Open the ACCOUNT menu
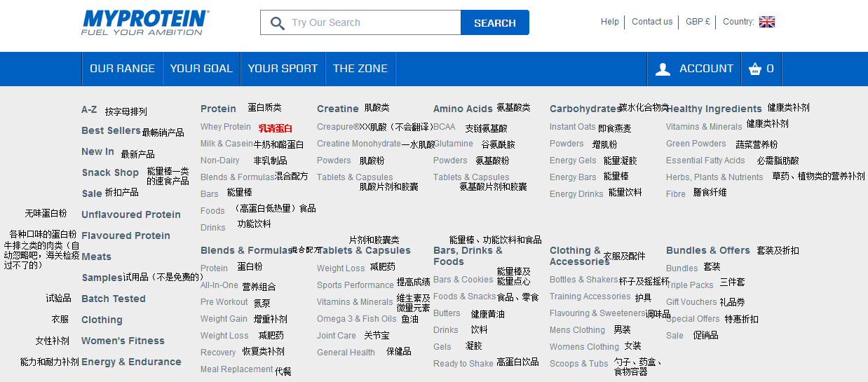This screenshot has width=868, height=382. coord(694,69)
